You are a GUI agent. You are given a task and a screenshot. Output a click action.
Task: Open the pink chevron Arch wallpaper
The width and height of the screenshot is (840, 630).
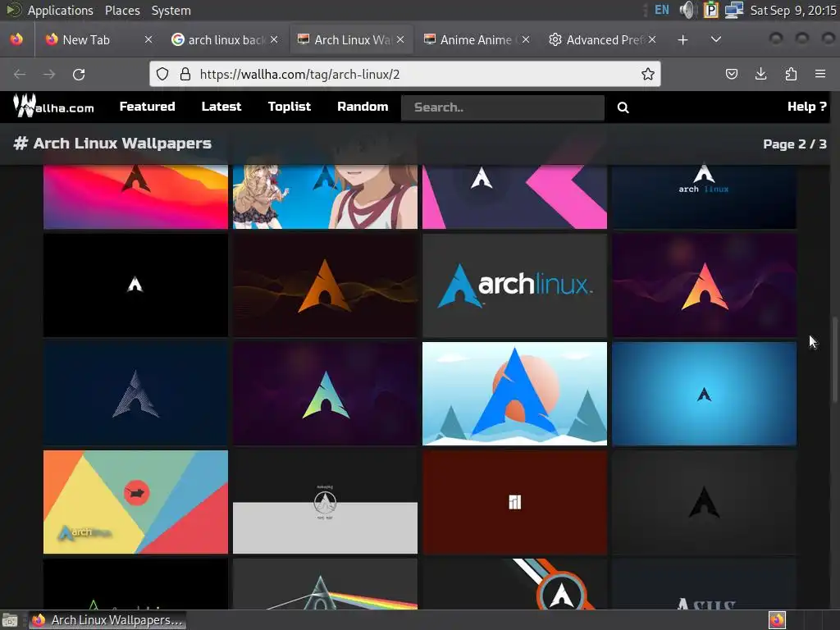pos(514,197)
